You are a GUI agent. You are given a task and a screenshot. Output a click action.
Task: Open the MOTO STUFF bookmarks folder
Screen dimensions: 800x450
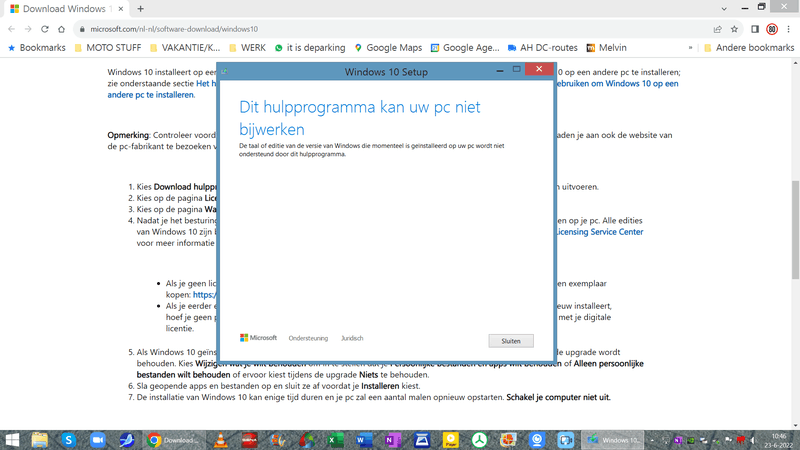tap(108, 47)
